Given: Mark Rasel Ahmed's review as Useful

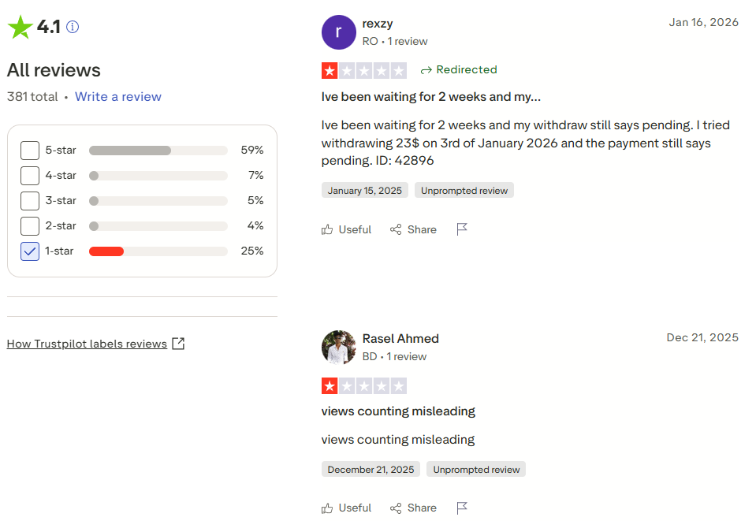Looking at the screenshot, I should pyautogui.click(x=346, y=508).
